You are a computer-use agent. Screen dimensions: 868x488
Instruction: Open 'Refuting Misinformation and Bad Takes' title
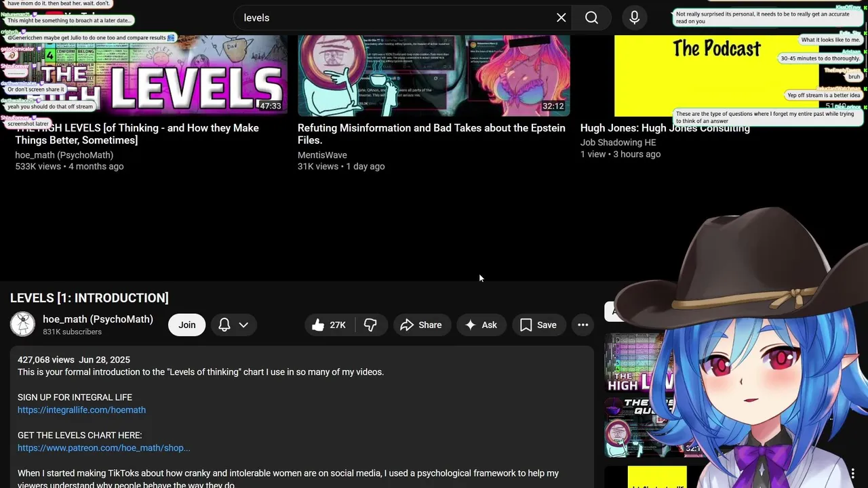tap(431, 134)
